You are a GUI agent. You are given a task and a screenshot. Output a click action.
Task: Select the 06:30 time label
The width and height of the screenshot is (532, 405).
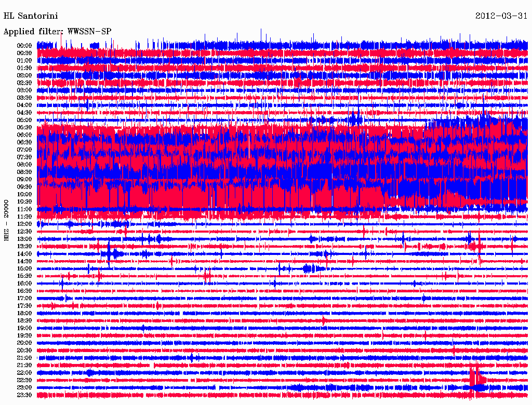coord(24,142)
